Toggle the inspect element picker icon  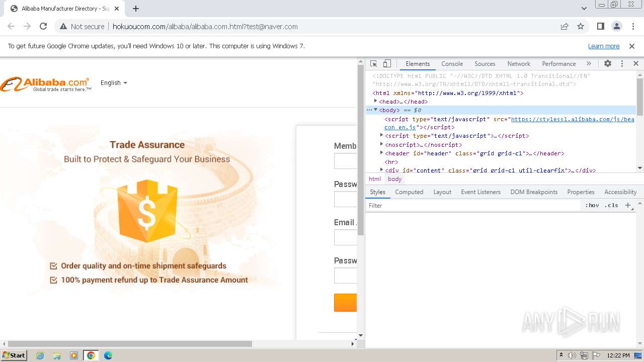(373, 64)
